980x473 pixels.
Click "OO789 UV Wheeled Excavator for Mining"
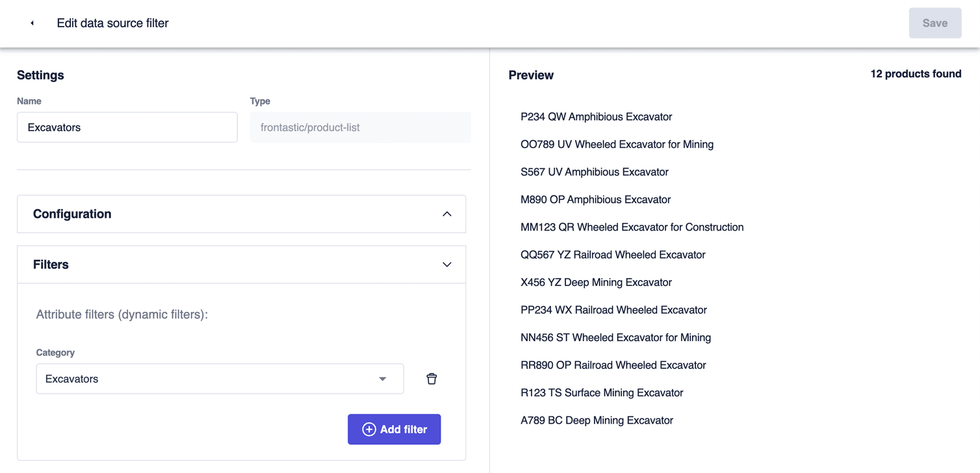tap(617, 144)
